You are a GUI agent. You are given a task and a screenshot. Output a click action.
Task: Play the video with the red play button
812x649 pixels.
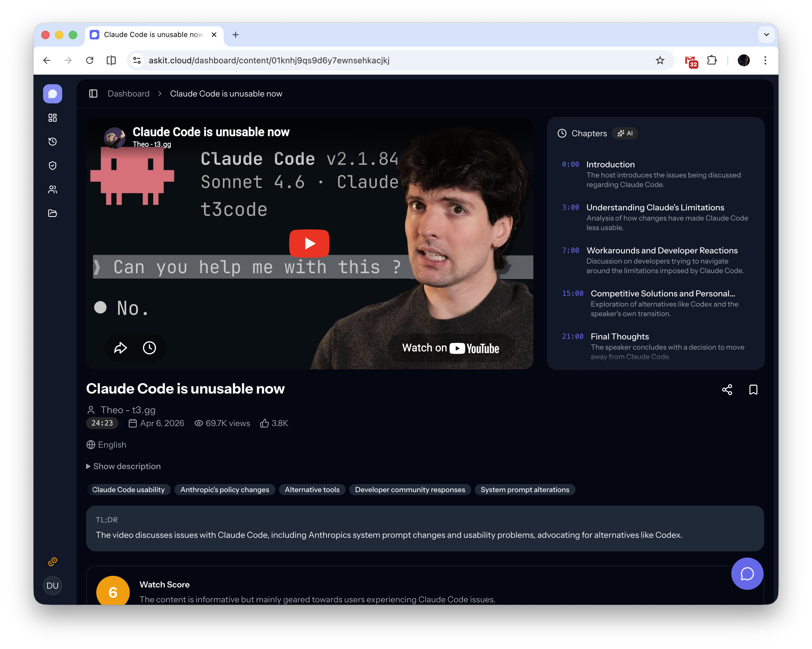[x=309, y=243]
